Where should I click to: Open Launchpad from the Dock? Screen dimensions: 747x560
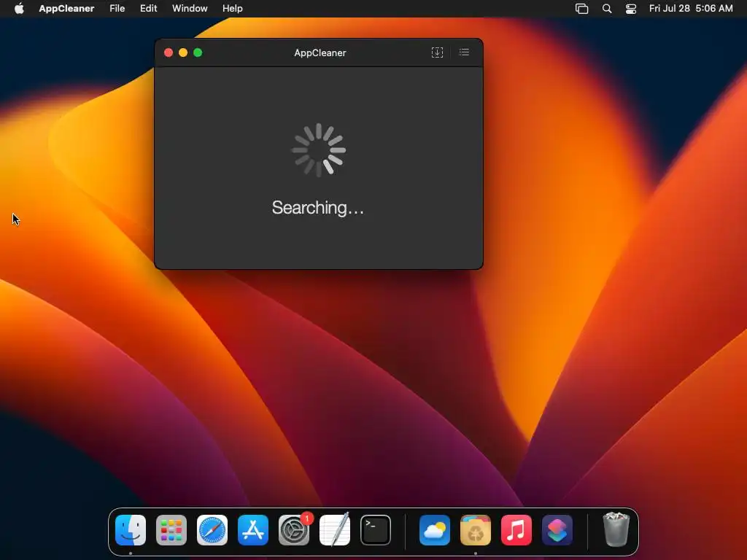(x=171, y=530)
